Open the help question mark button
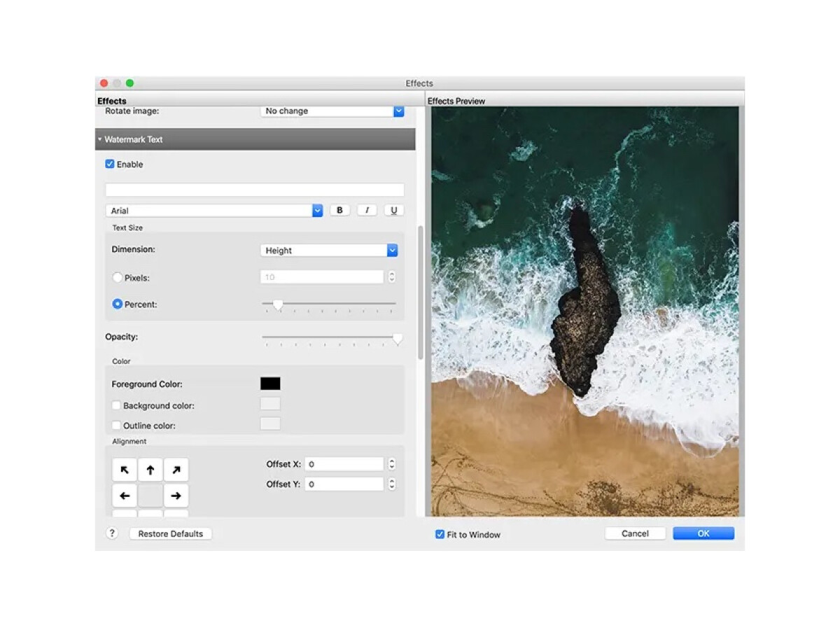The height and width of the screenshot is (630, 840). [x=112, y=533]
